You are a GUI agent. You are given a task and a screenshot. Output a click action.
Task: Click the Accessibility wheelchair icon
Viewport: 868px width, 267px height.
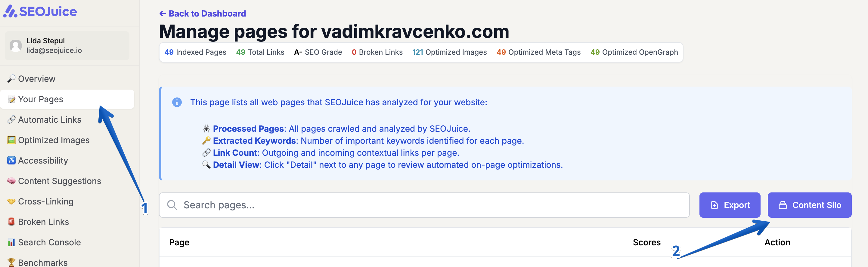[x=11, y=160]
